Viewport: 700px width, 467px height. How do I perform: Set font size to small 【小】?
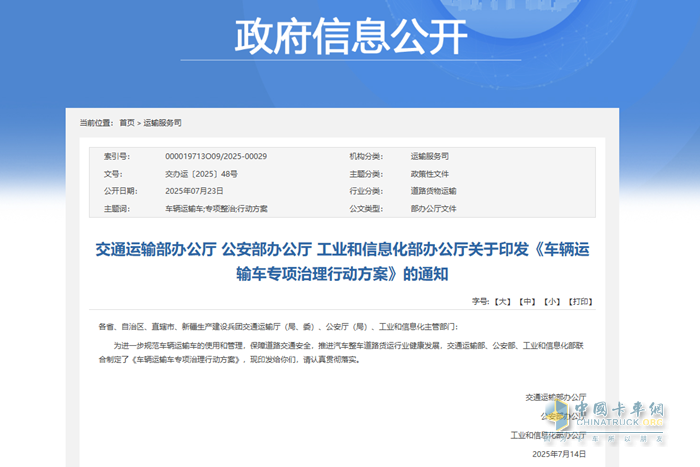tap(552, 301)
